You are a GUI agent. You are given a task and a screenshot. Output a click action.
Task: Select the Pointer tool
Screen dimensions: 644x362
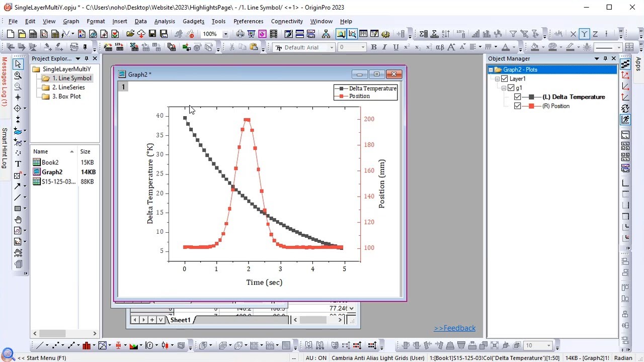[18, 64]
